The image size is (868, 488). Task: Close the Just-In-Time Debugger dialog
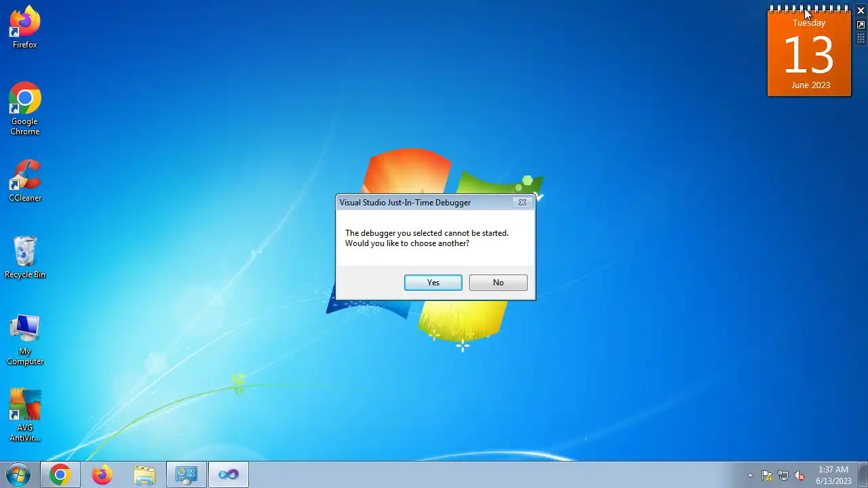tap(522, 202)
